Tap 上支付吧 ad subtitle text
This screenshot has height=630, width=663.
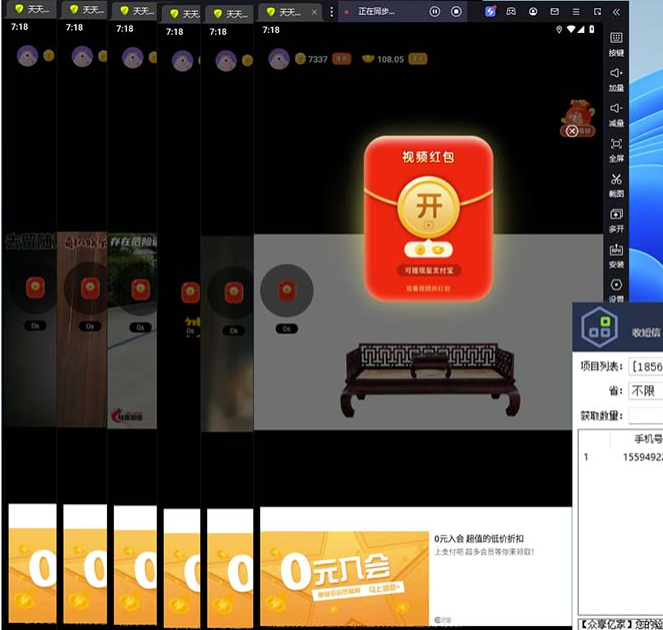click(x=484, y=552)
